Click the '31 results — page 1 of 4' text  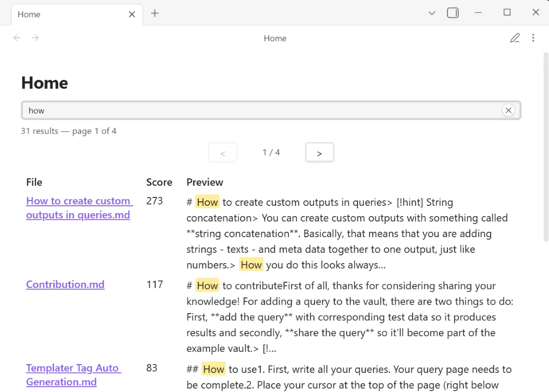tap(68, 131)
